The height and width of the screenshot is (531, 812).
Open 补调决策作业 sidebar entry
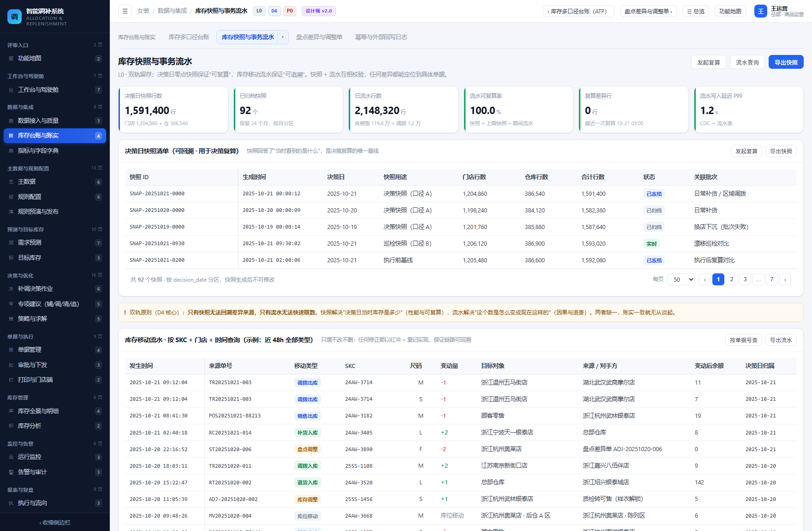point(55,289)
